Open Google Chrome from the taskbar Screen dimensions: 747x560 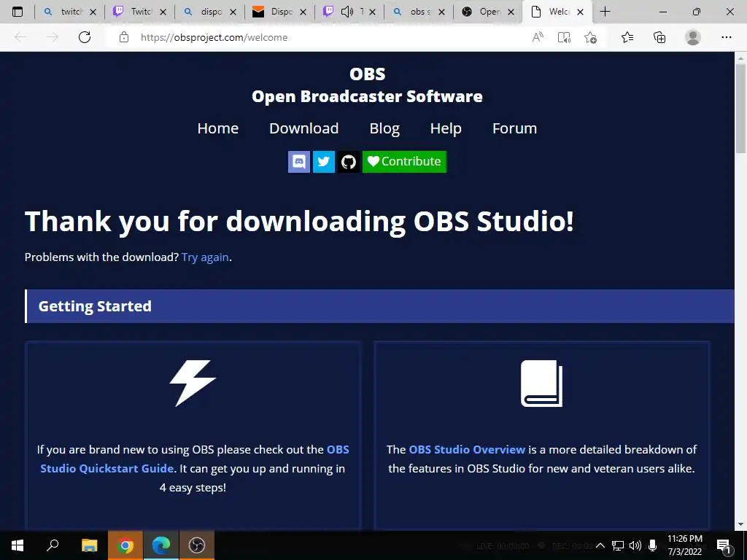[125, 545]
